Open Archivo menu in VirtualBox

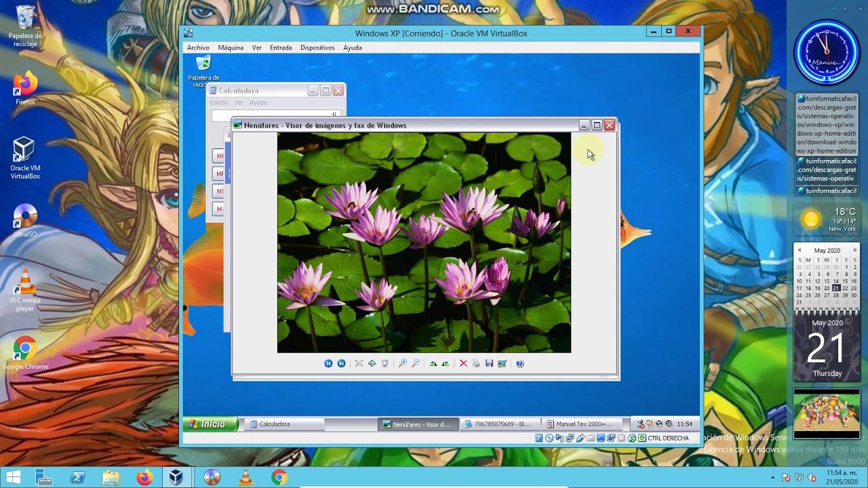198,47
